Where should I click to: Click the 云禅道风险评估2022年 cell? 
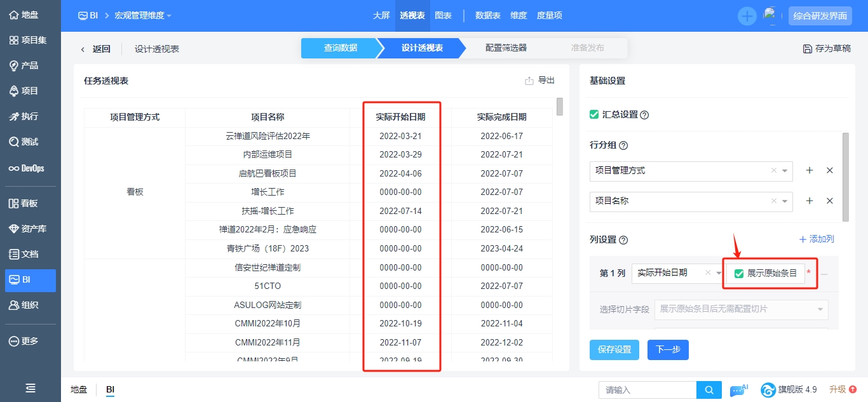coord(268,136)
